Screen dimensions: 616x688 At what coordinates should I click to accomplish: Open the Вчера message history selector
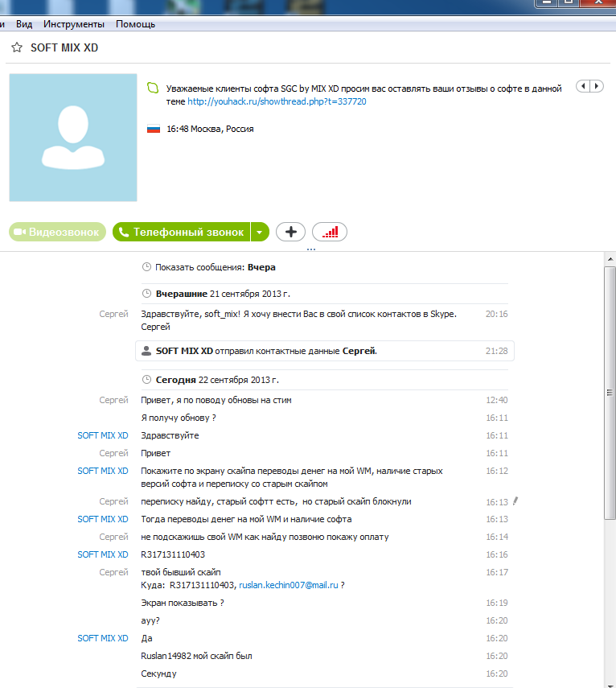coord(261,267)
